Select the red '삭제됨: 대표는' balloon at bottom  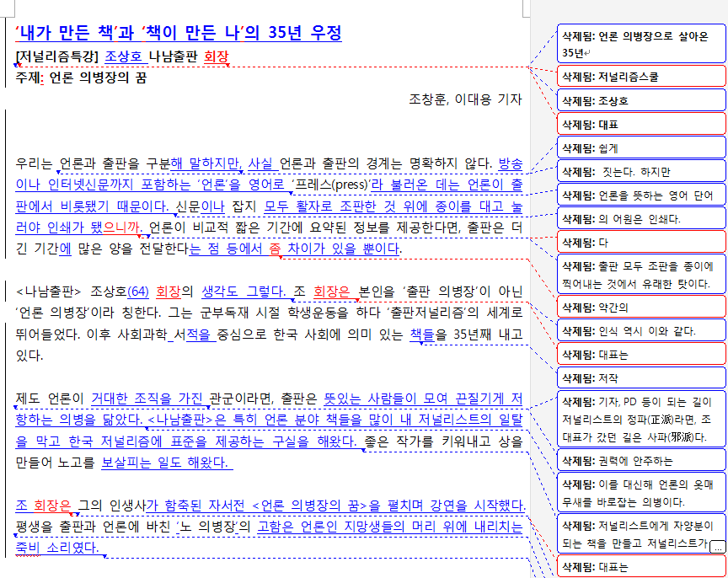[x=639, y=565]
